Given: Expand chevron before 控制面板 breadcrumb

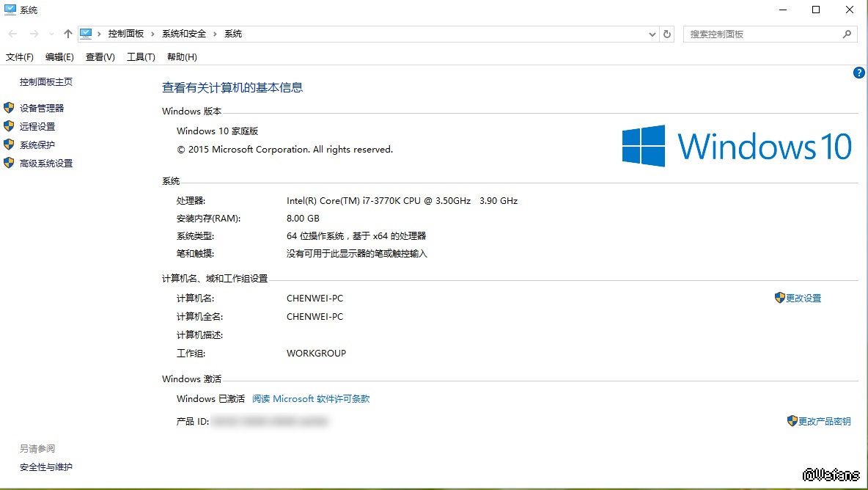Looking at the screenshot, I should pyautogui.click(x=99, y=34).
